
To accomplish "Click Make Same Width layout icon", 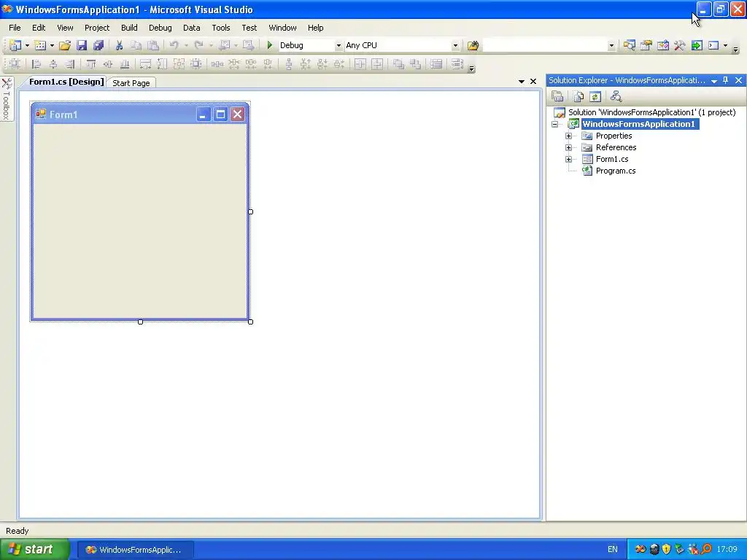I will [145, 64].
